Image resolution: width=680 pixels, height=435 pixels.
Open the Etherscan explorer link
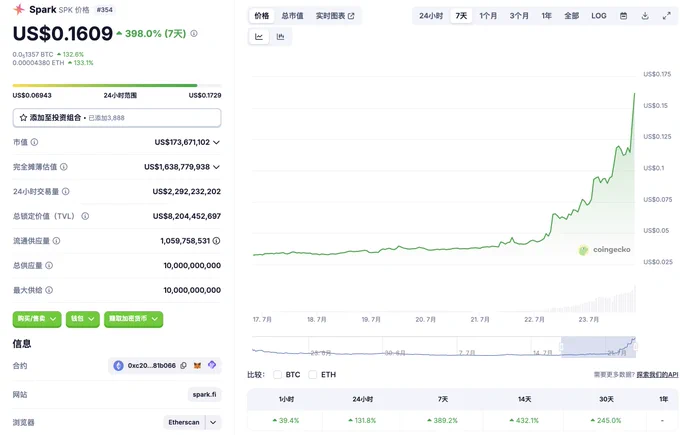coord(184,422)
